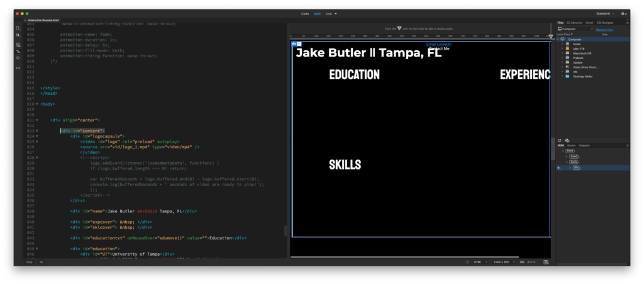Open the Snippets tab
Image resolution: width=644 pixels, height=284 pixels.
[584, 145]
